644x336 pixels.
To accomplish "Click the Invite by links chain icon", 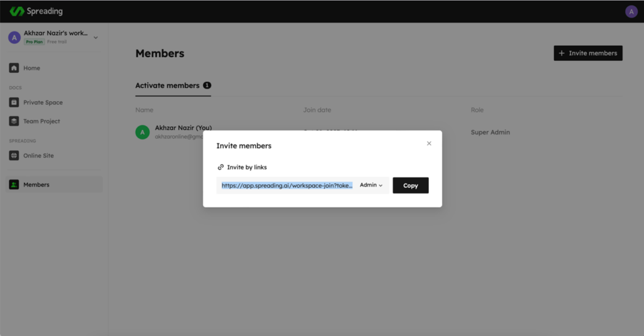I will coord(221,167).
